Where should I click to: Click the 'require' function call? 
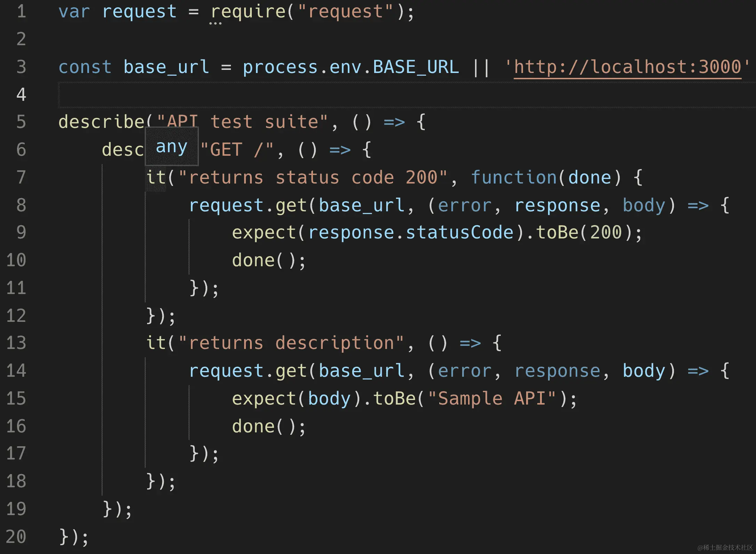coord(248,11)
